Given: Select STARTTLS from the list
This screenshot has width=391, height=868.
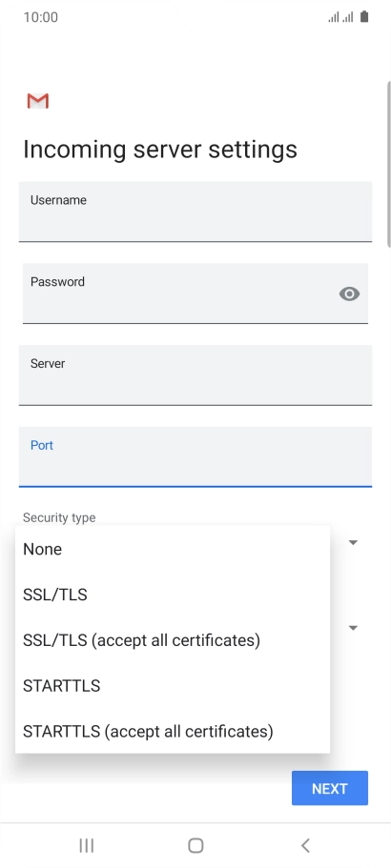Looking at the screenshot, I should coord(173,686).
